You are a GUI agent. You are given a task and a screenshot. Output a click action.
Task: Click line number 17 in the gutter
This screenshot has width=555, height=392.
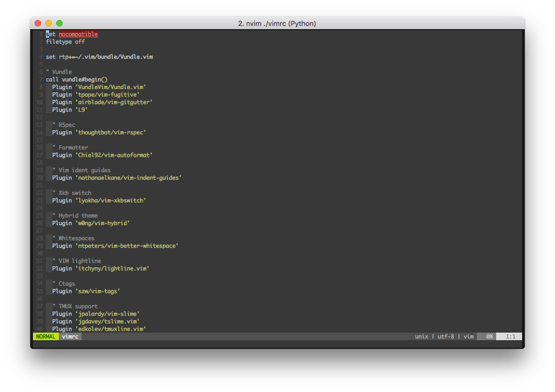tap(39, 155)
